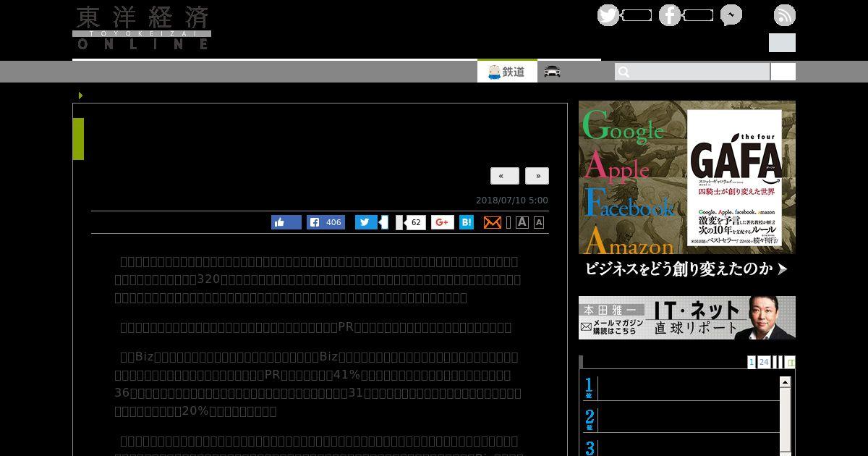The height and width of the screenshot is (456, 868).
Task: Go to previous article with « button
Action: click(x=505, y=176)
